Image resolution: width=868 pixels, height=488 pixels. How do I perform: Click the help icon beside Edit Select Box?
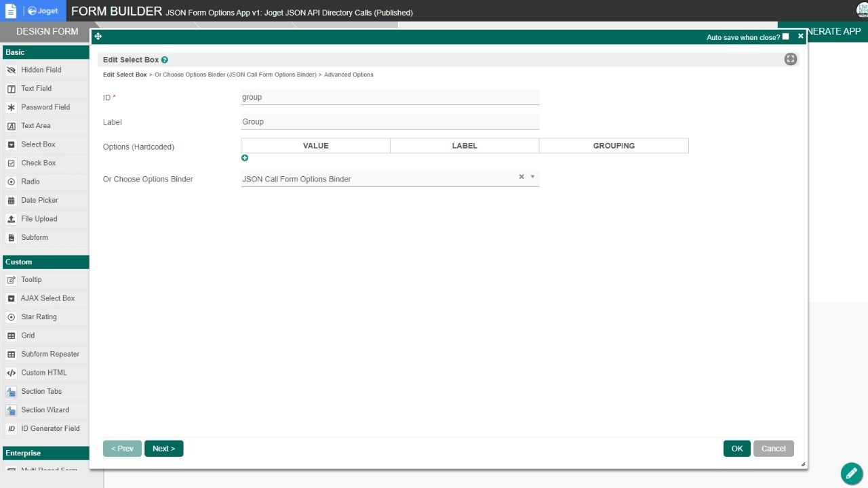point(165,60)
